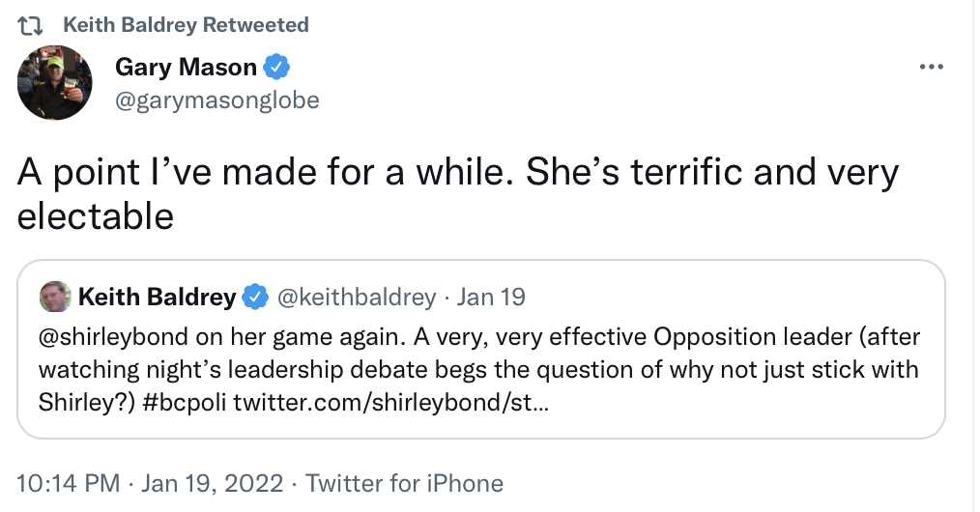Open the #bcpoli hashtag

tap(185, 402)
